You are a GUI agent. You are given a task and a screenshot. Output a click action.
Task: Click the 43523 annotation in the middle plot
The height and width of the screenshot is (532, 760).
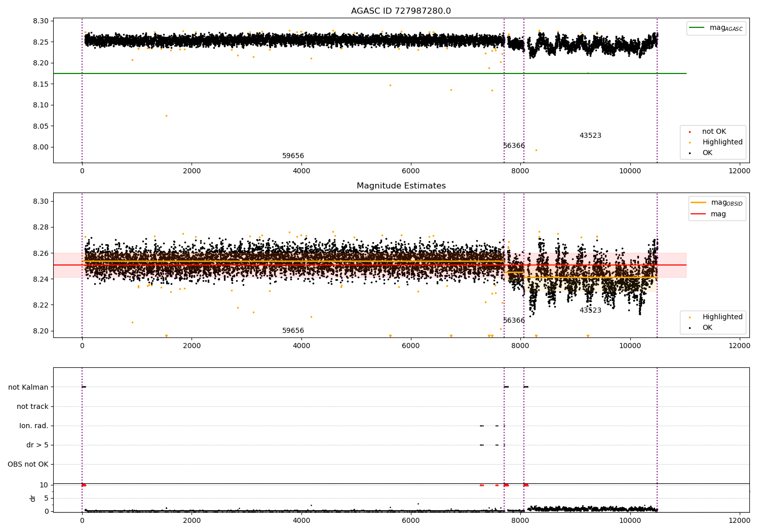click(590, 311)
